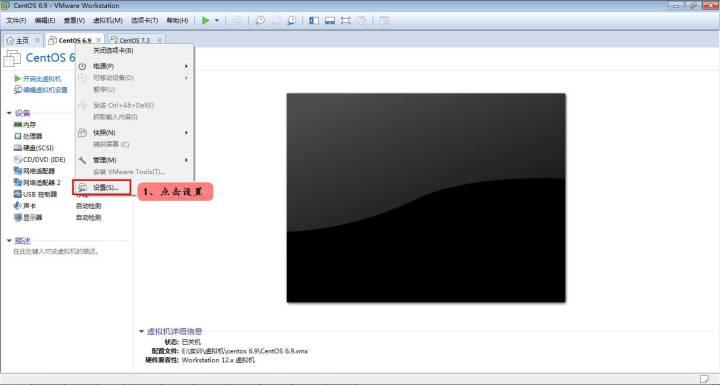This screenshot has width=720, height=385.
Task: Open the snapshot manager toolbar icon
Action: point(291,20)
